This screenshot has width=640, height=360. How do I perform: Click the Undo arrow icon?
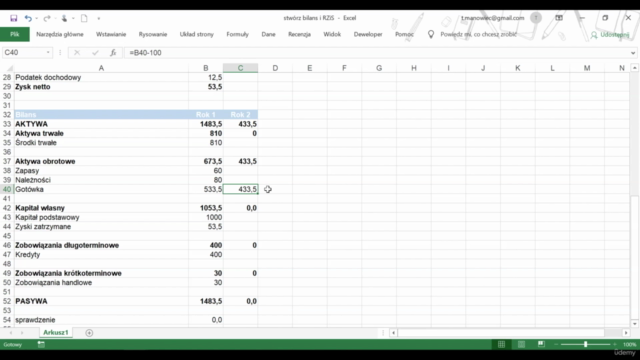28,18
